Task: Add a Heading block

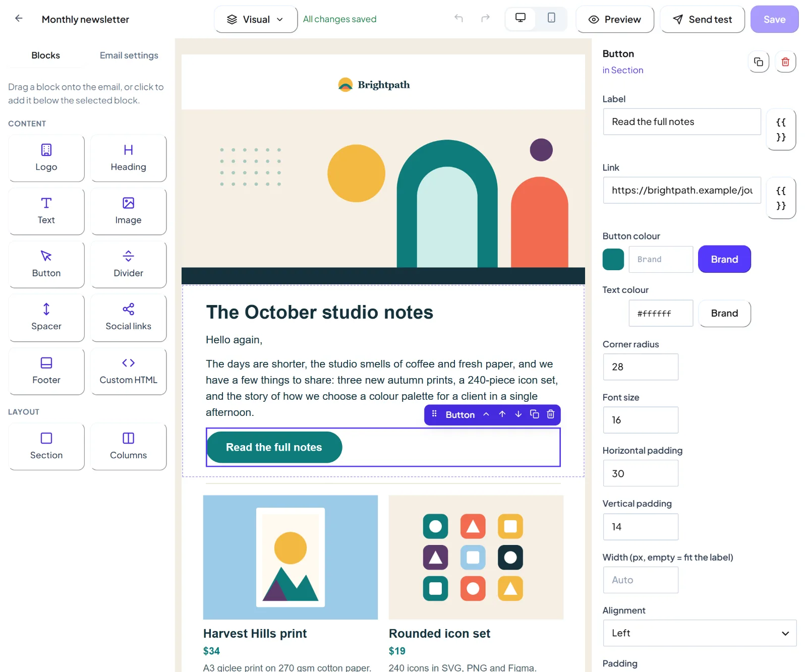Action: (129, 158)
